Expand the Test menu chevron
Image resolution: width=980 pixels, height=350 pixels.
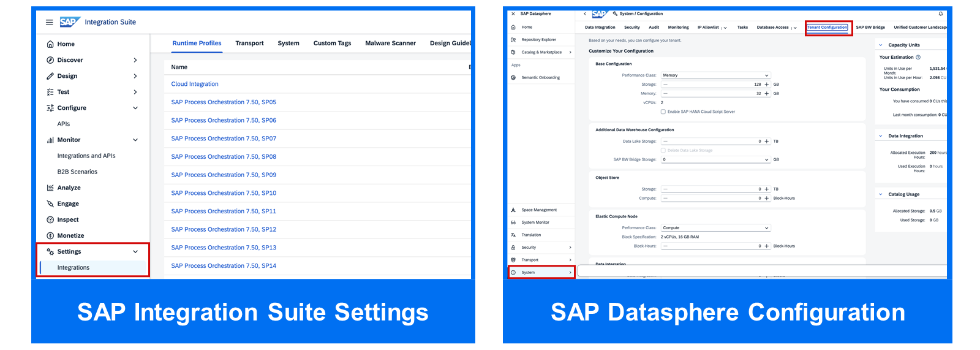[135, 92]
